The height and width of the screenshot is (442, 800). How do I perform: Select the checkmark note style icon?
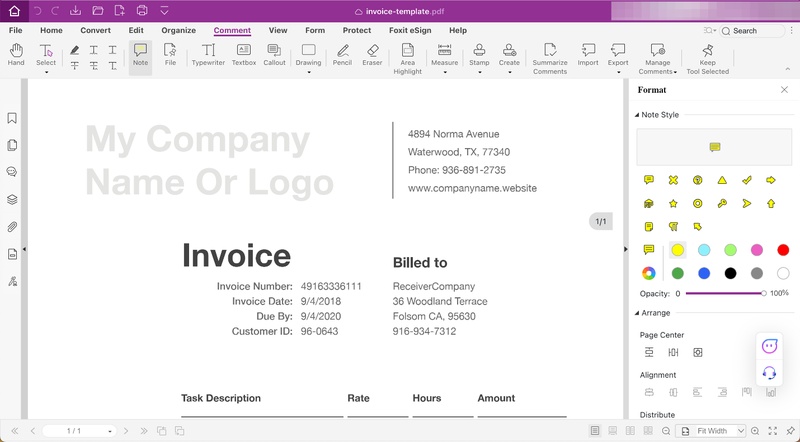click(746, 180)
